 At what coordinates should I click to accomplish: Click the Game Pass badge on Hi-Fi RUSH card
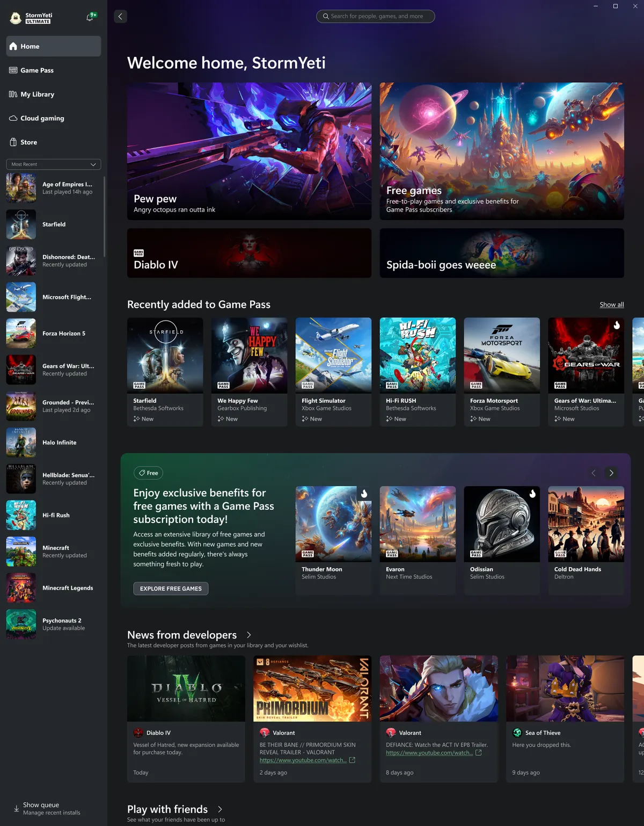pyautogui.click(x=392, y=385)
